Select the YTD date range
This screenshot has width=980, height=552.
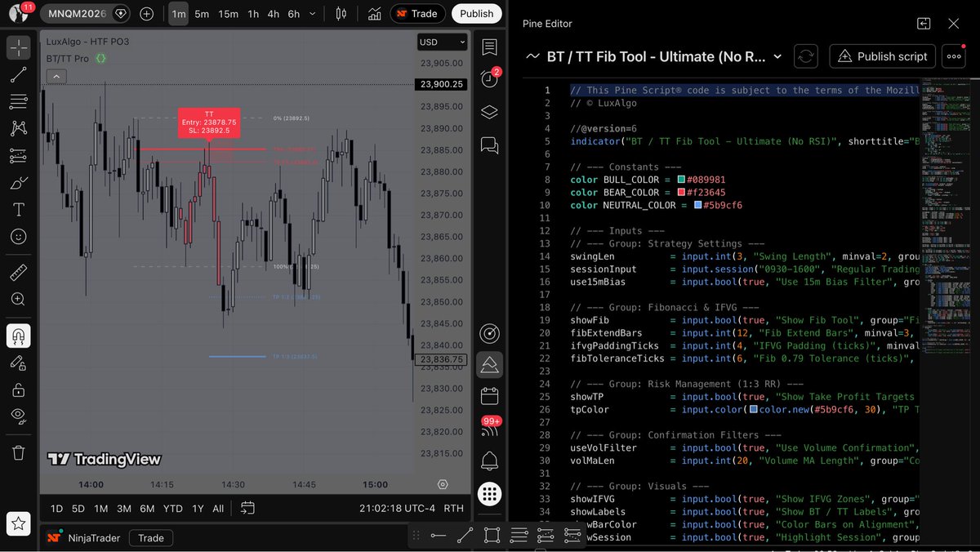(x=172, y=508)
